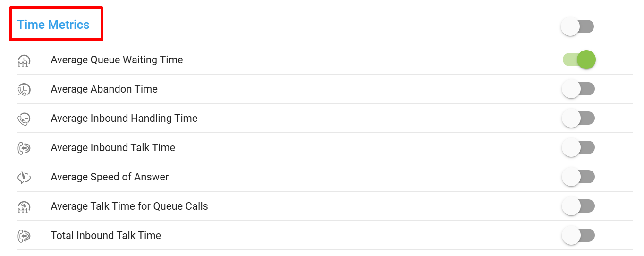Viewport: 644px width, 256px height.
Task: Click the Average Inbound Talk Time icon
Action: (24, 148)
